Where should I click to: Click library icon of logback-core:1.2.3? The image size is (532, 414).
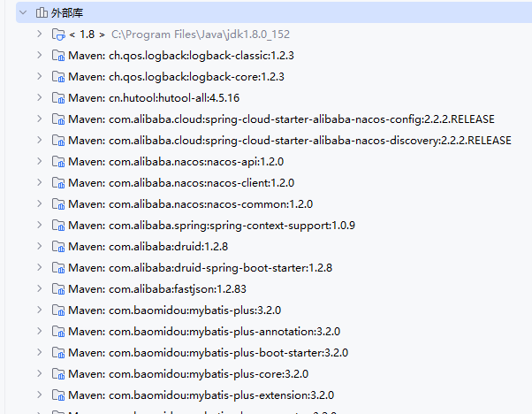(x=58, y=77)
